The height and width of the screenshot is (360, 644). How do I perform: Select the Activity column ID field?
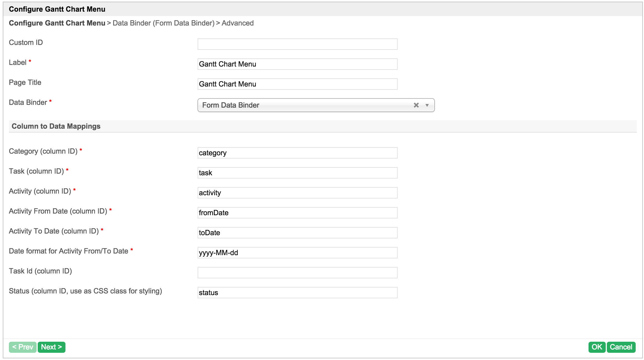(x=297, y=193)
